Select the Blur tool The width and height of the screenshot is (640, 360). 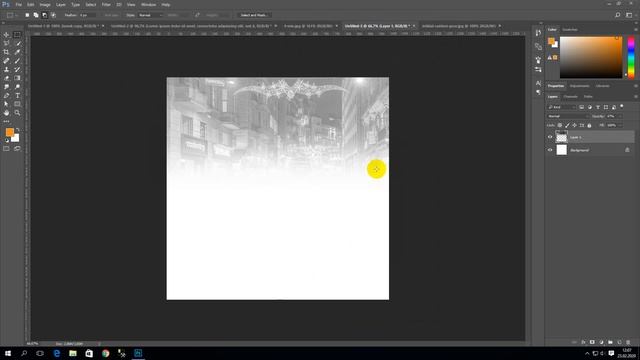click(6, 87)
